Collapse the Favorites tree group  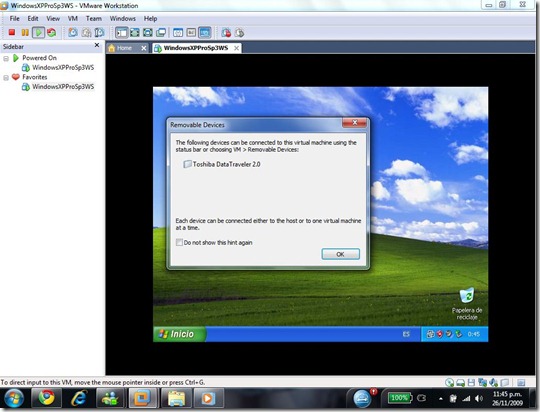click(x=6, y=78)
